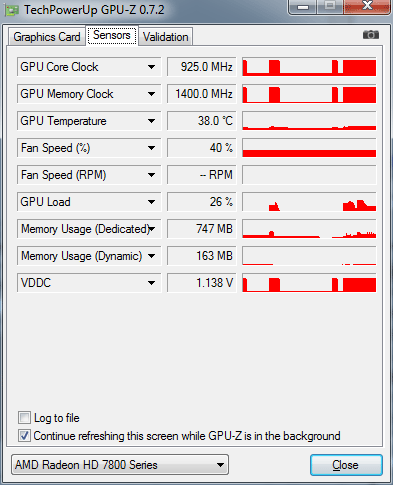
Task: Open the GPU Core Clock dropdown arrow
Action: pyautogui.click(x=151, y=67)
